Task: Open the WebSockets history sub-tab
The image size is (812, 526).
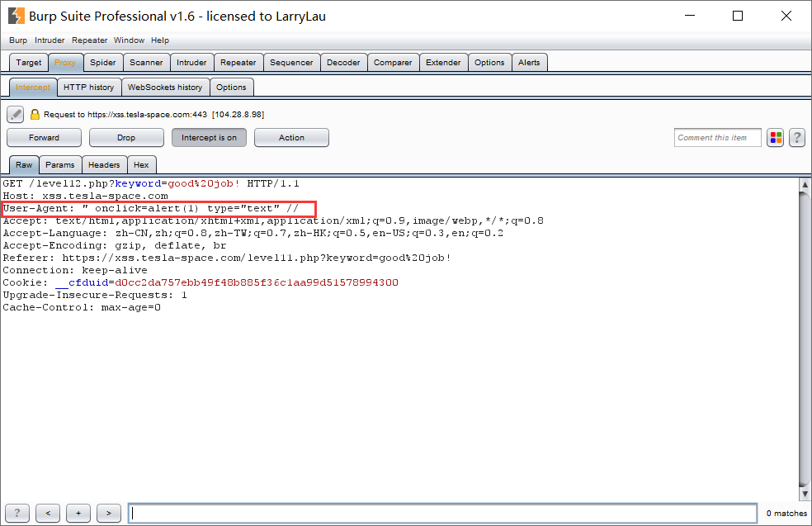Action: [165, 88]
